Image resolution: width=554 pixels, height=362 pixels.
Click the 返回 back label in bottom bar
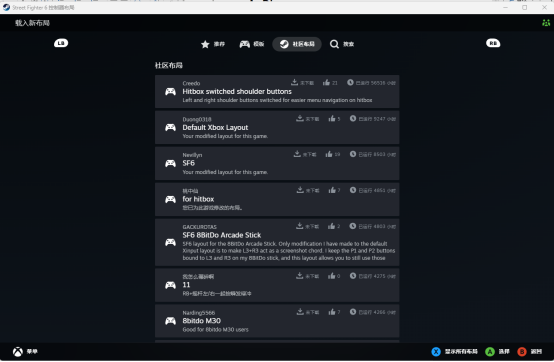536,351
